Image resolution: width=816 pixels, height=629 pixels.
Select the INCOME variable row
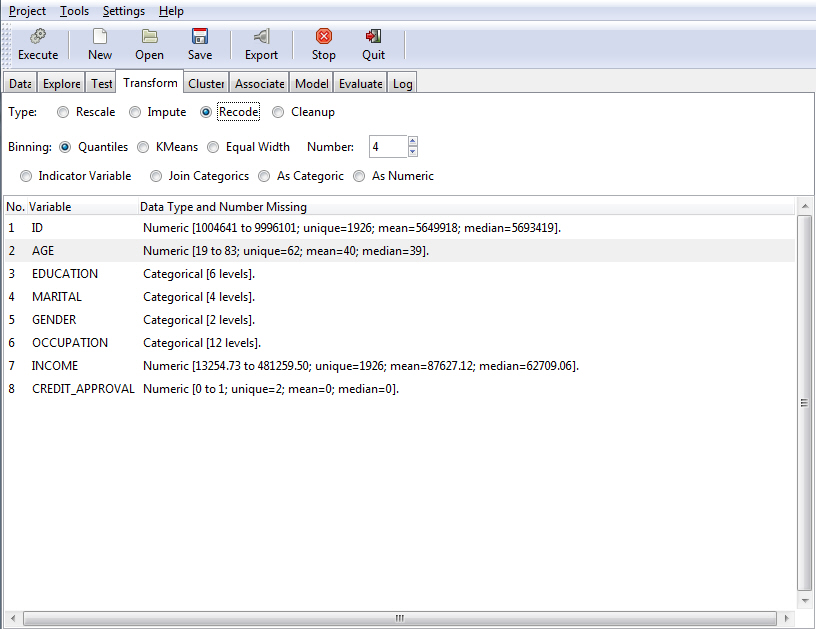coord(400,366)
